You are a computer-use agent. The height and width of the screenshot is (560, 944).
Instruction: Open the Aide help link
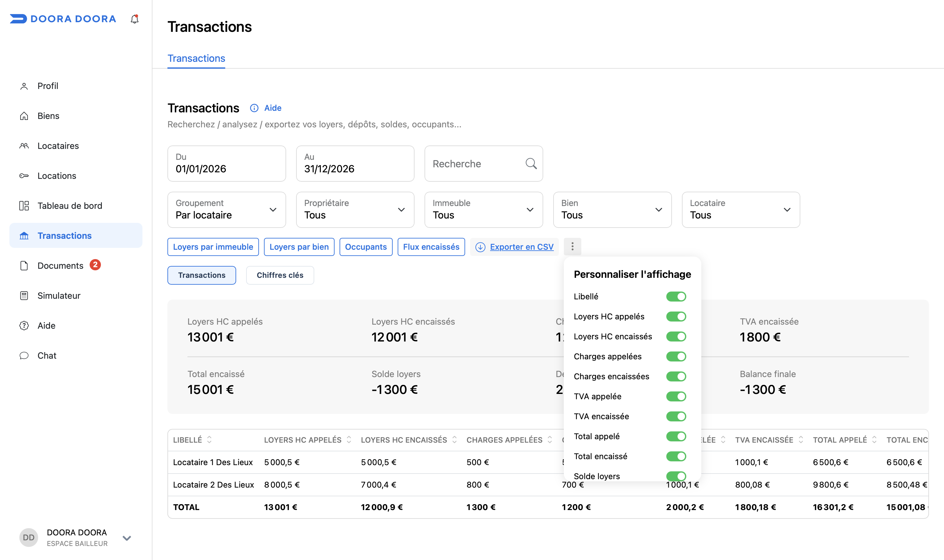coord(273,108)
